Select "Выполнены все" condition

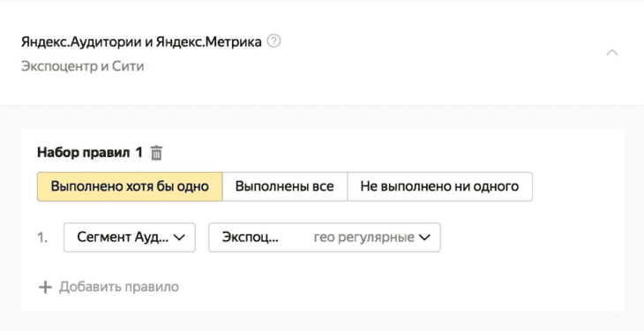point(285,186)
